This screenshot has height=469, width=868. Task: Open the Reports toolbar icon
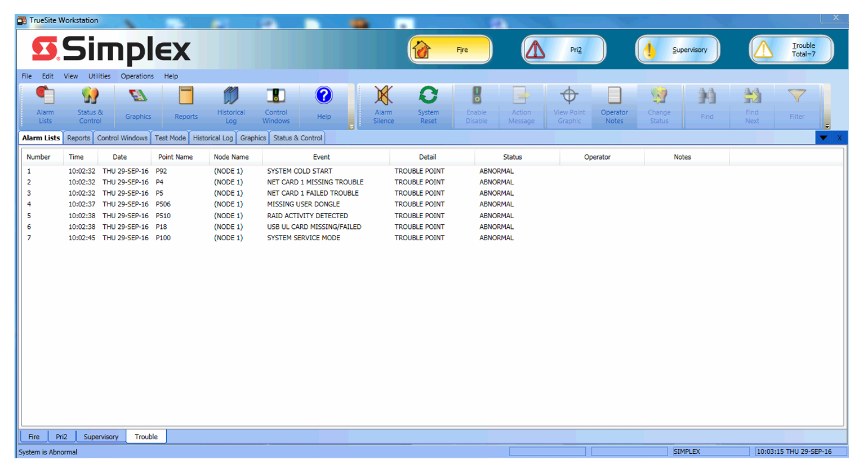point(186,105)
